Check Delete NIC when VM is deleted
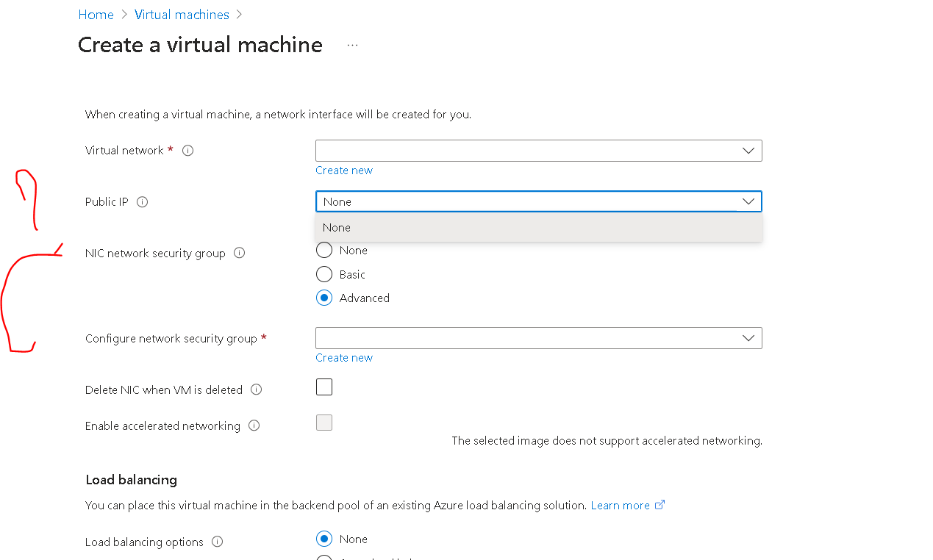The width and height of the screenshot is (933, 560). (324, 387)
